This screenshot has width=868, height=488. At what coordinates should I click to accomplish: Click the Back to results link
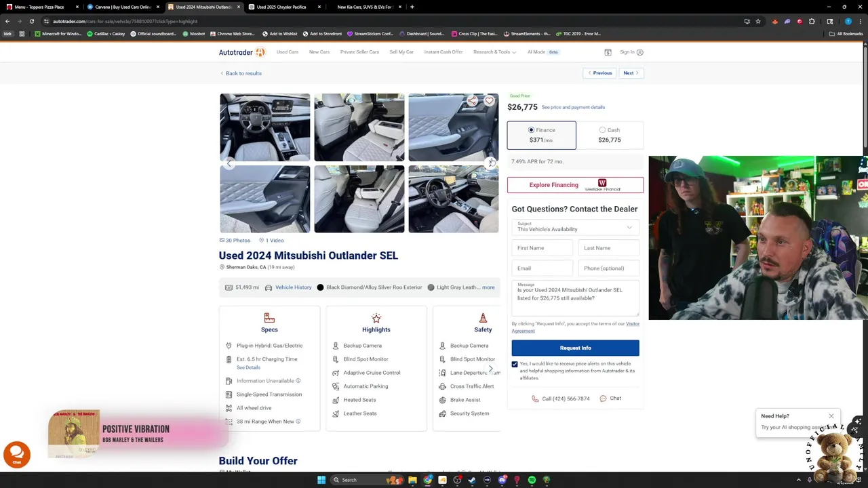tap(241, 73)
